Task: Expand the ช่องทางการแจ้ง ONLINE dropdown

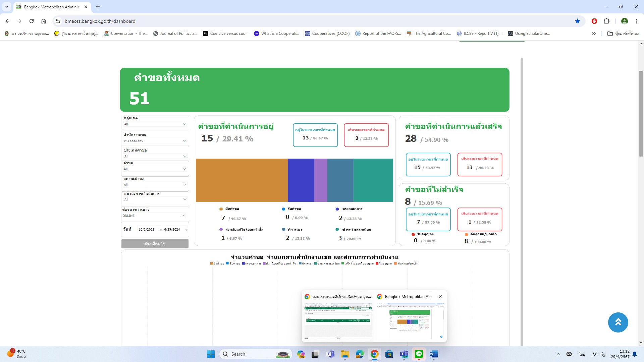Action: click(x=153, y=216)
